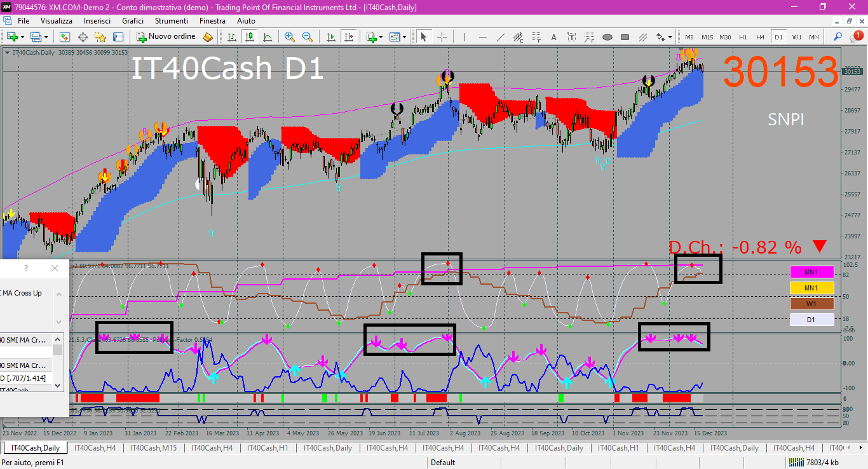This screenshot has width=868, height=469.
Task: Select the Fibonacci retracement tool
Action: click(536, 37)
